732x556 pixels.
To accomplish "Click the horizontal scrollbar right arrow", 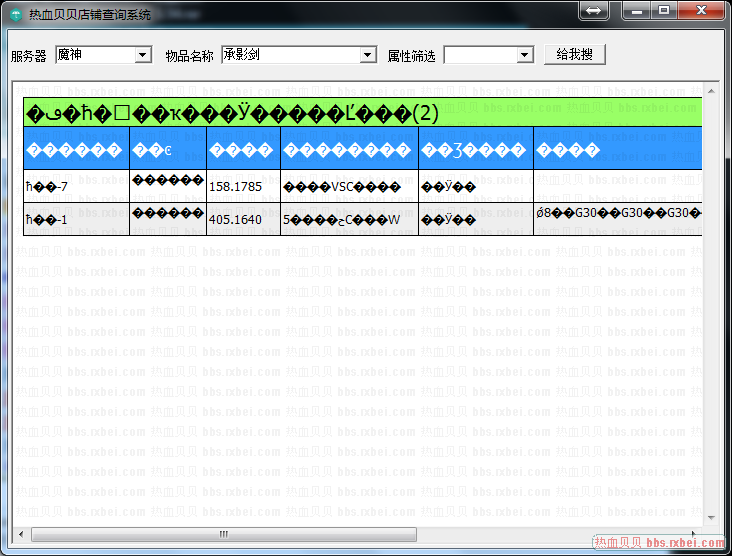I will (x=696, y=534).
